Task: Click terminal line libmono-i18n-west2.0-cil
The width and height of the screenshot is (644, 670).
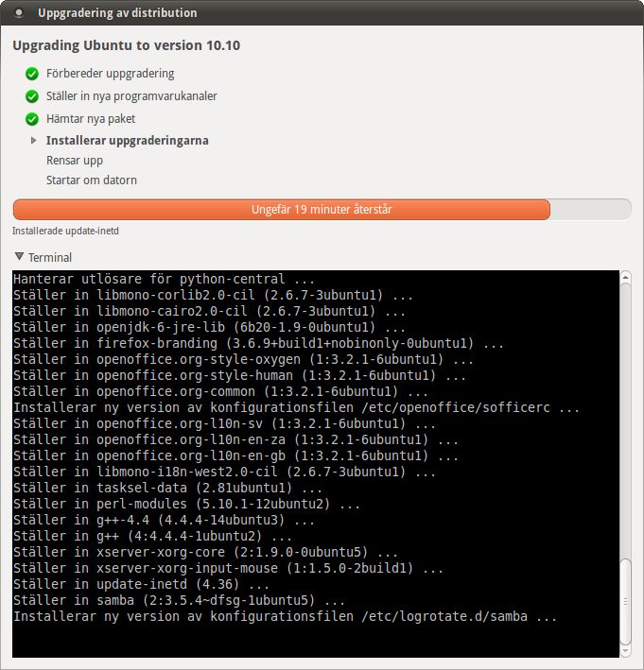Action: pos(224,472)
